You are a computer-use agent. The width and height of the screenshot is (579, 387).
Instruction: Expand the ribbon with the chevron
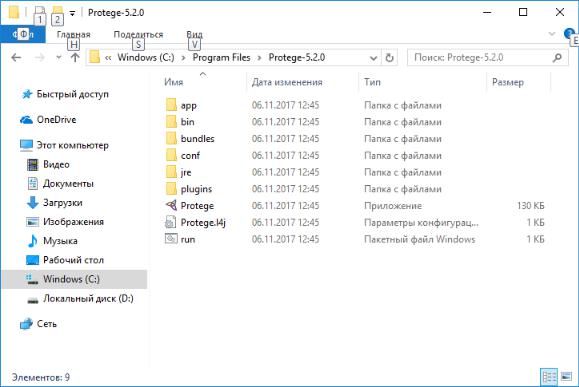point(552,34)
